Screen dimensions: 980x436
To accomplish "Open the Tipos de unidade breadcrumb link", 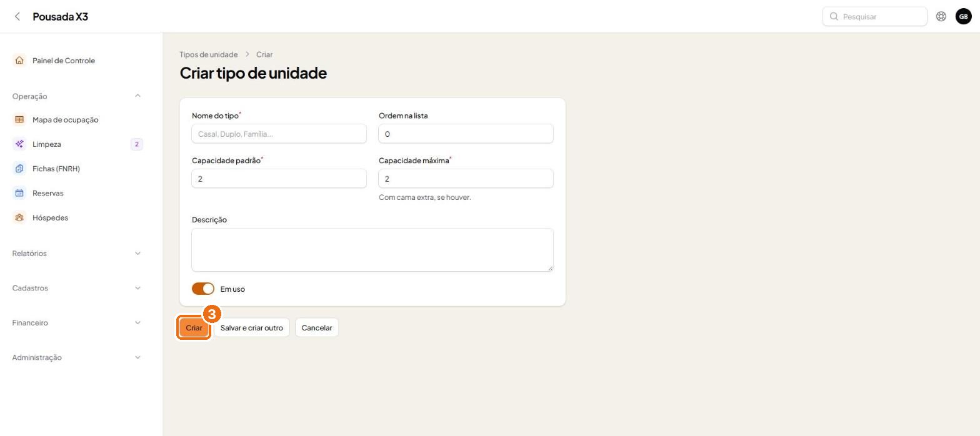I will [209, 54].
